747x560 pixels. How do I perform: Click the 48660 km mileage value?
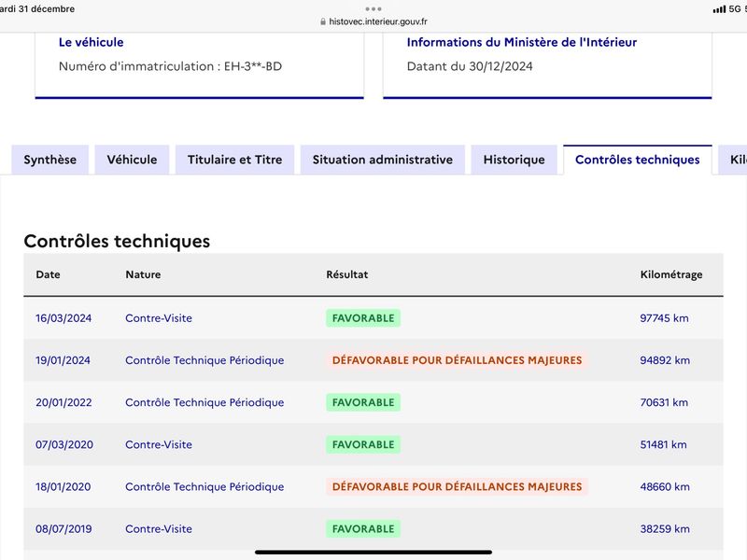(x=665, y=486)
